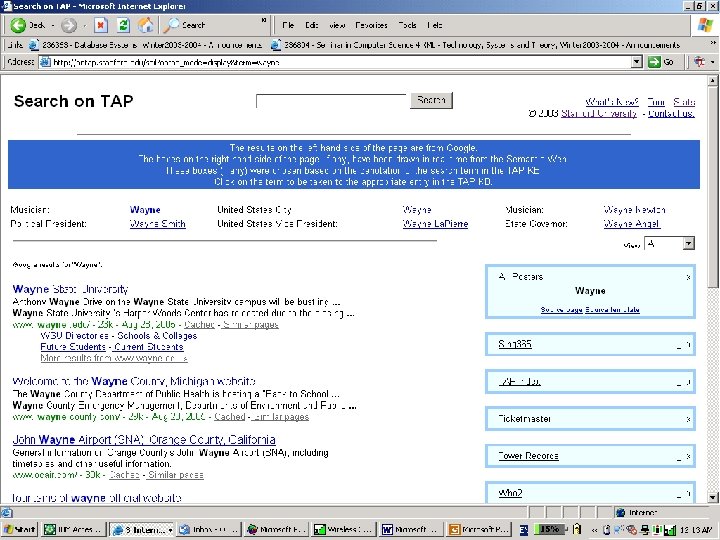
Task: Open the Current Students link
Action: (x=149, y=347)
